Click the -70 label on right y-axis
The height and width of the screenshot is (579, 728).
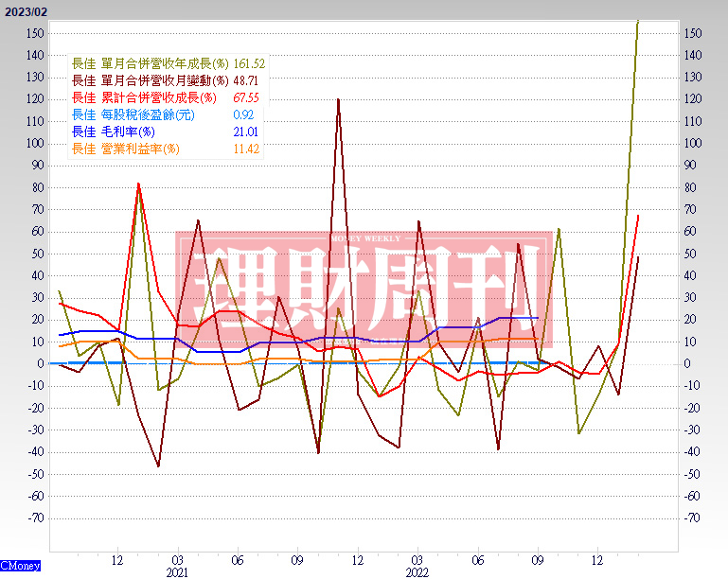694,518
